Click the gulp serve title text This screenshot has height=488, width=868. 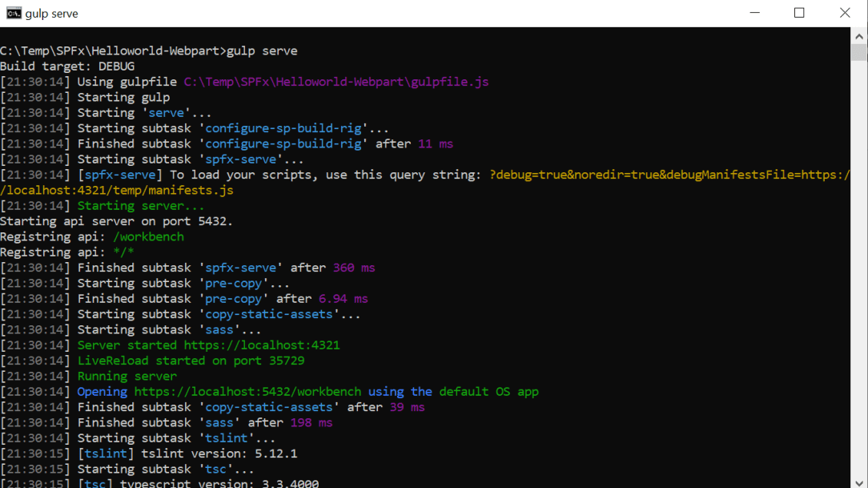[x=53, y=13]
